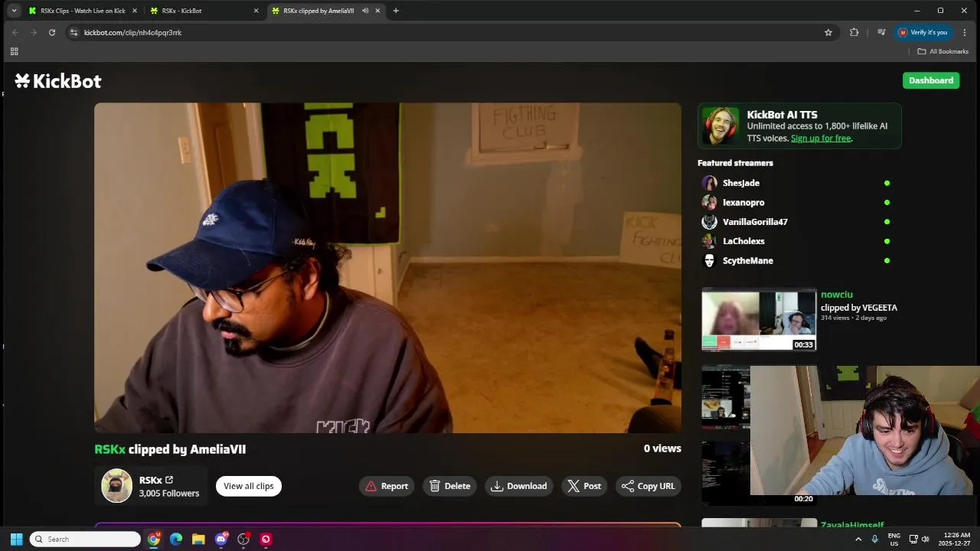Reload the page
Viewport: 980px width, 551px height.
click(52, 32)
